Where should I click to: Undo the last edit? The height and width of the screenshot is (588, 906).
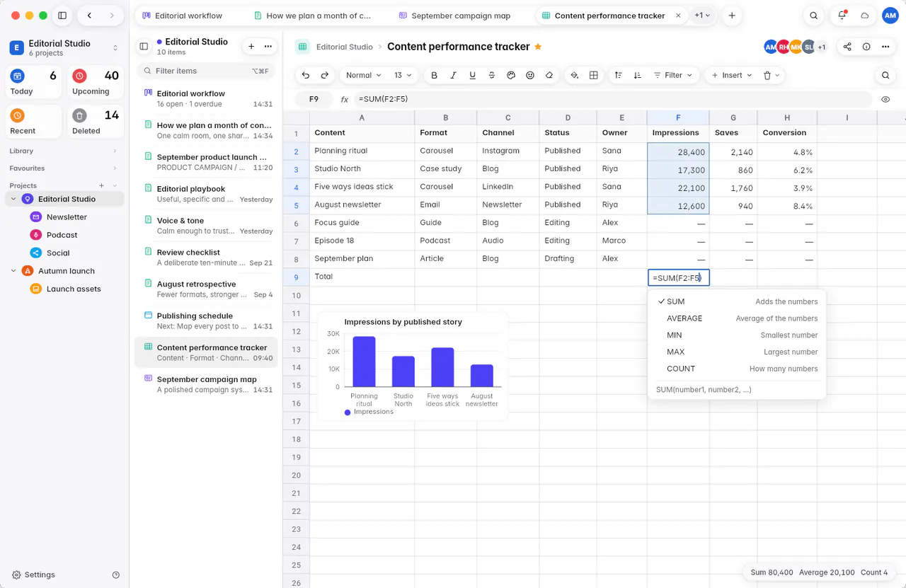pos(306,75)
